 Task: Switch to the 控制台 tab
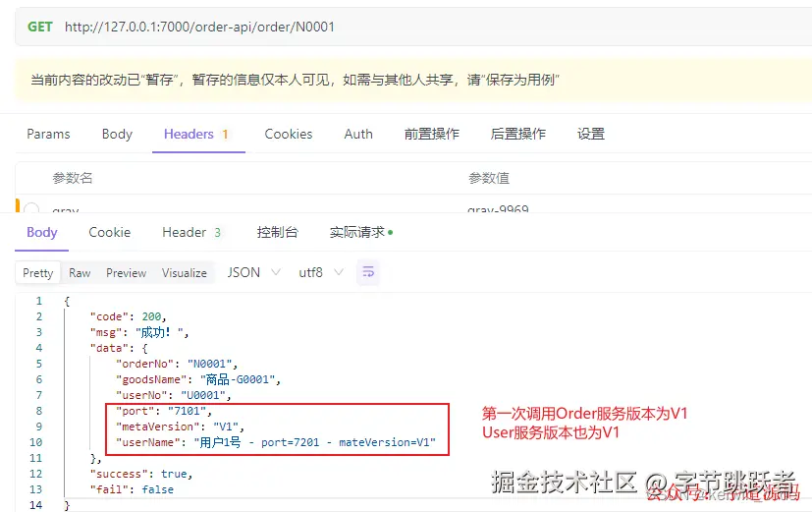tap(277, 232)
